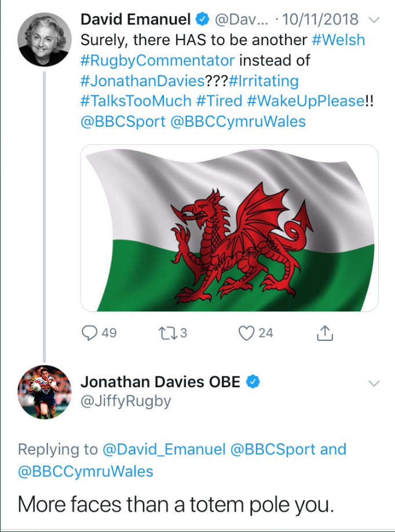395x532 pixels.
Task: Click the retweet arrows icon
Action: (x=166, y=333)
